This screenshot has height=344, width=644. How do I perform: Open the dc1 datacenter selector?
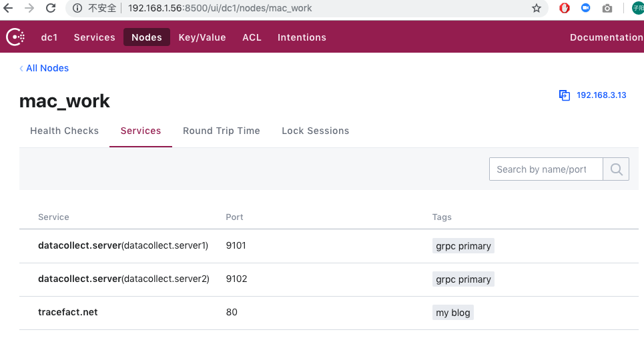tap(49, 37)
